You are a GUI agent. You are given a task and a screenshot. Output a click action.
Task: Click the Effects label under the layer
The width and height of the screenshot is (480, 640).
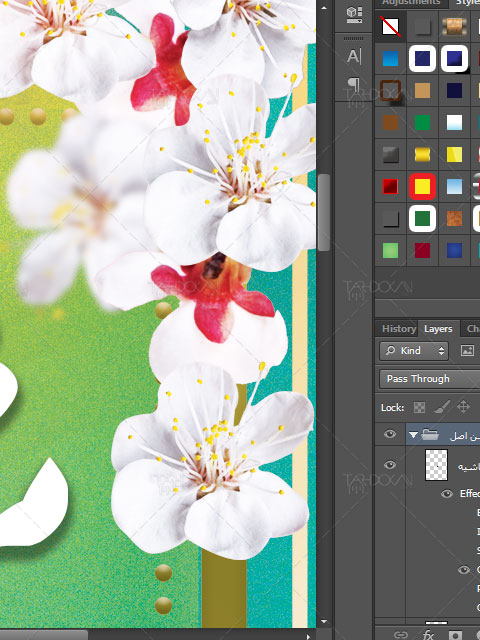tap(469, 493)
